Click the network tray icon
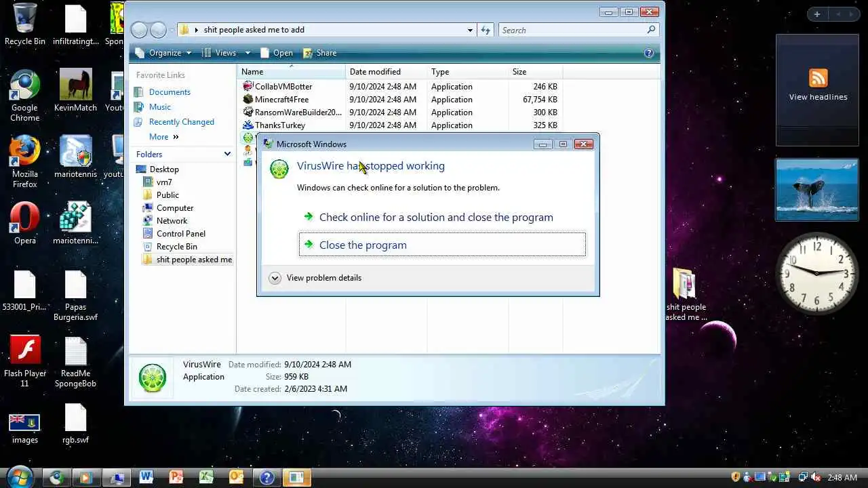 pos(803,478)
